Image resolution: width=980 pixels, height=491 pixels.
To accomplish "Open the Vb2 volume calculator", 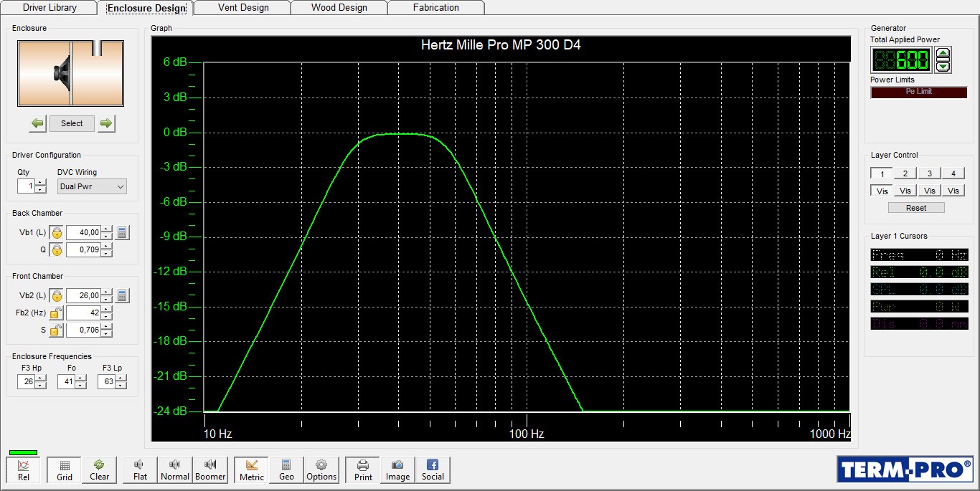I will (123, 295).
